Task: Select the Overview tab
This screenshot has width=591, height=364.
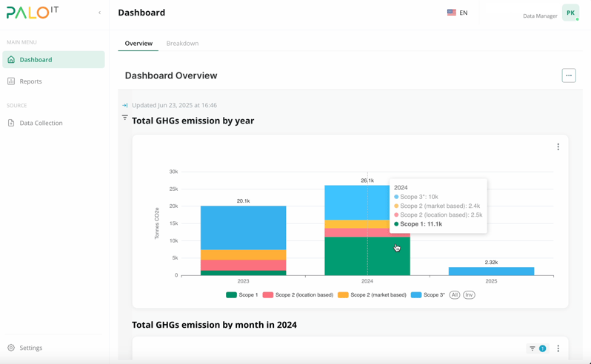Action: 138,44
